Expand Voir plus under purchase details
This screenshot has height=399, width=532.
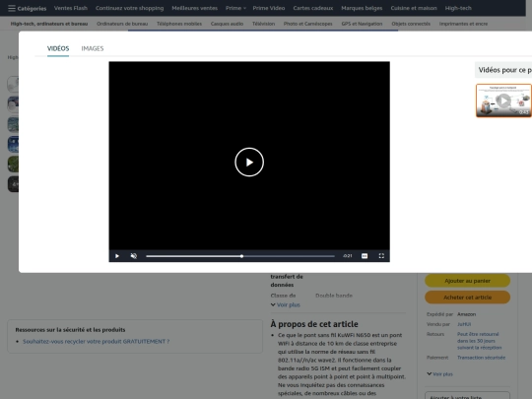(439, 374)
